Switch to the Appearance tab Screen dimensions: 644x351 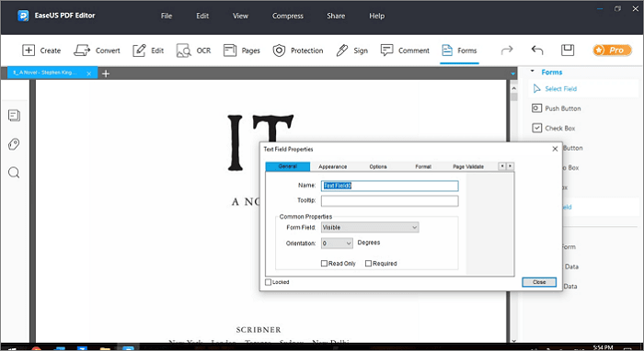click(x=333, y=166)
